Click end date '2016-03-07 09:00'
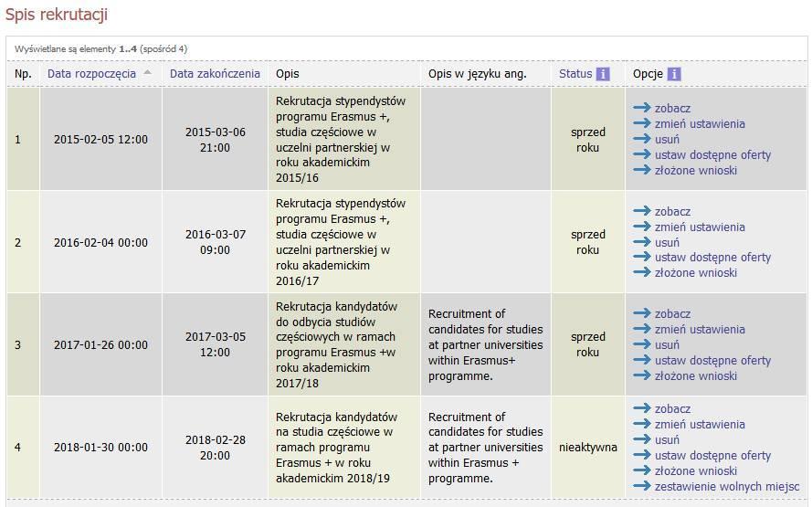 coord(215,242)
